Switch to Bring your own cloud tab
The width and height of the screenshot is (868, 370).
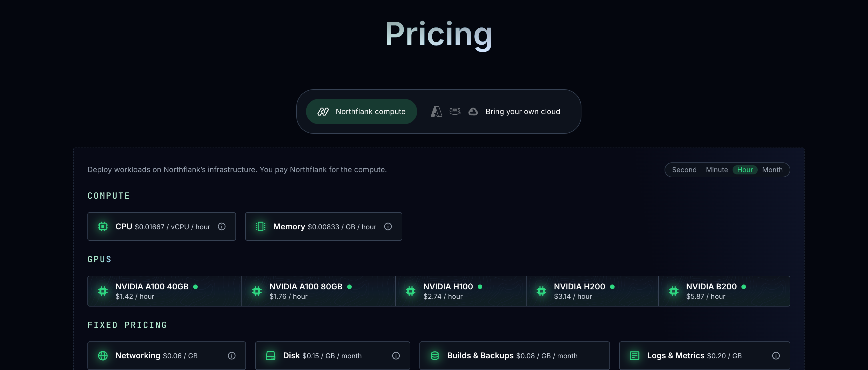[x=522, y=112]
